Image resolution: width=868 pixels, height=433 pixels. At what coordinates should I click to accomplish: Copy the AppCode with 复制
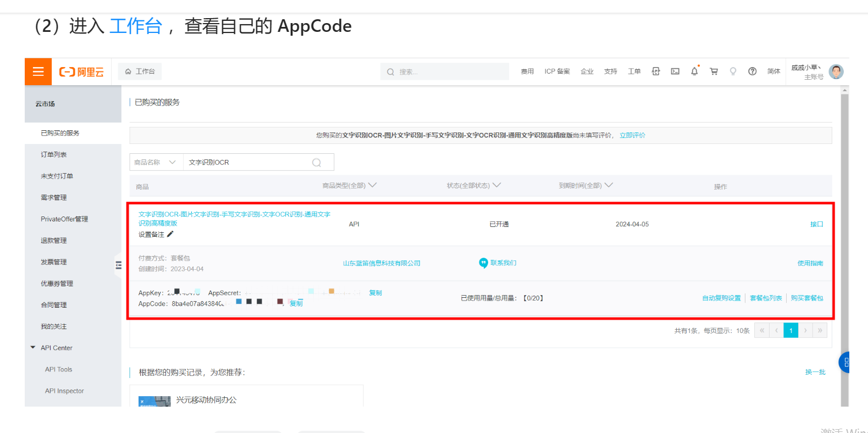click(x=296, y=303)
